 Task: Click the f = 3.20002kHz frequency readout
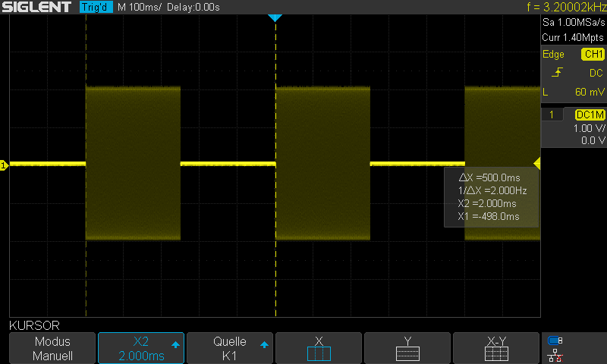(566, 7)
